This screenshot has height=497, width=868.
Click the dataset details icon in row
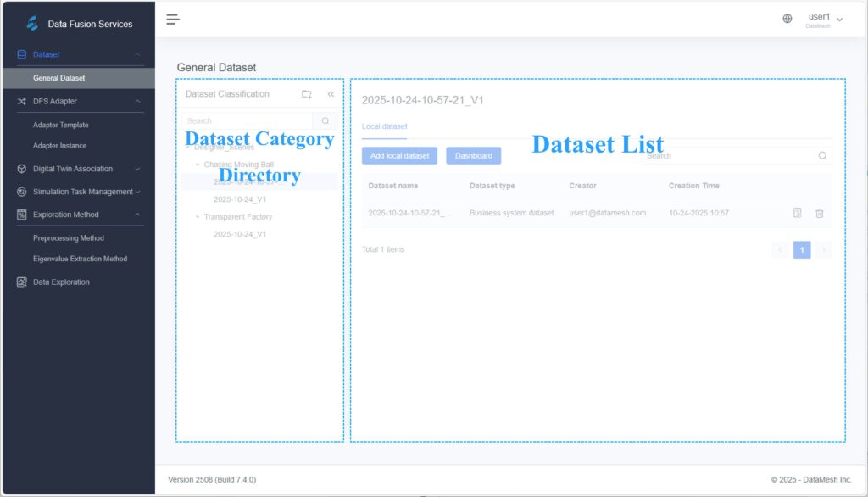point(797,213)
